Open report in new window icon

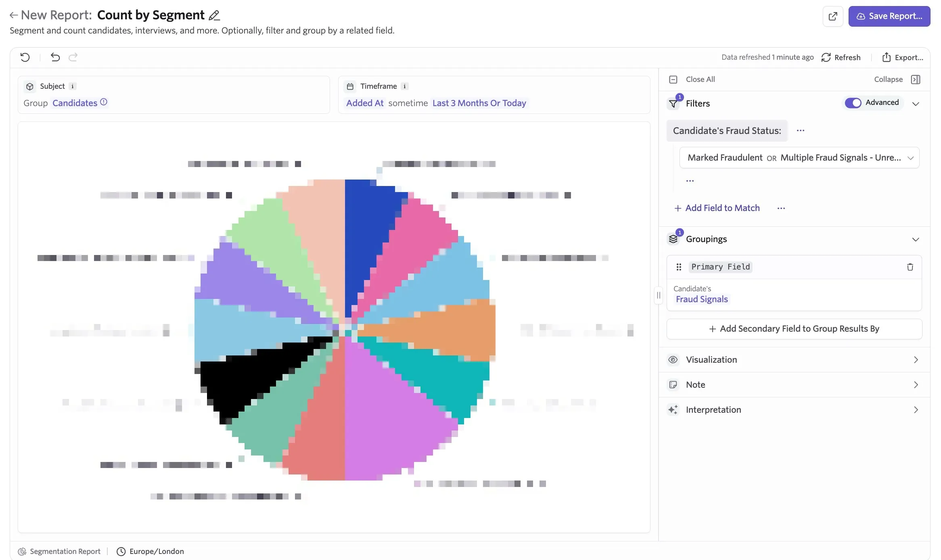[x=833, y=17]
